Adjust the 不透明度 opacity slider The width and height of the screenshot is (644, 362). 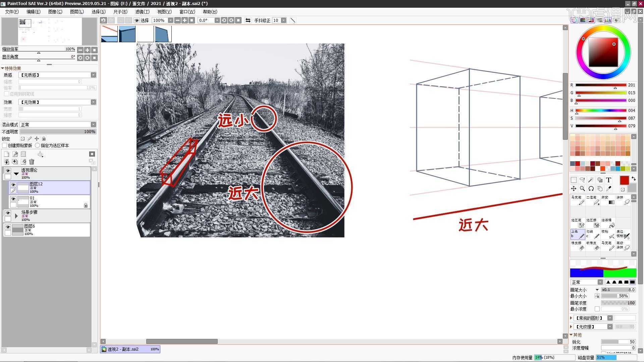point(58,132)
